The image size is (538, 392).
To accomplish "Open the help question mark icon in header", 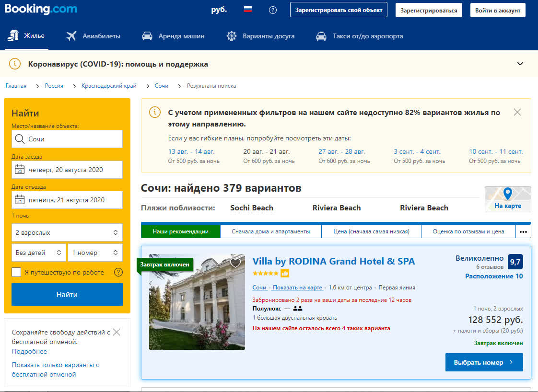I will click(273, 10).
